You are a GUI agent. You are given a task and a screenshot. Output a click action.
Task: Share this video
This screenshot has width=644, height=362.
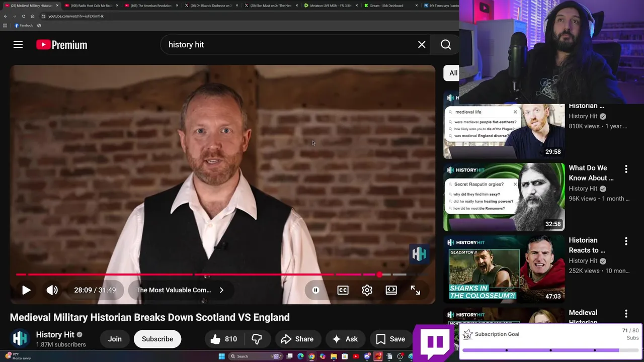pyautogui.click(x=297, y=339)
